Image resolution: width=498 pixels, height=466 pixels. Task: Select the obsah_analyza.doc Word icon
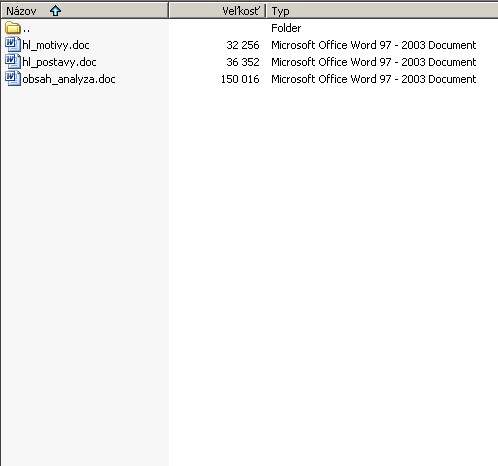[13, 79]
